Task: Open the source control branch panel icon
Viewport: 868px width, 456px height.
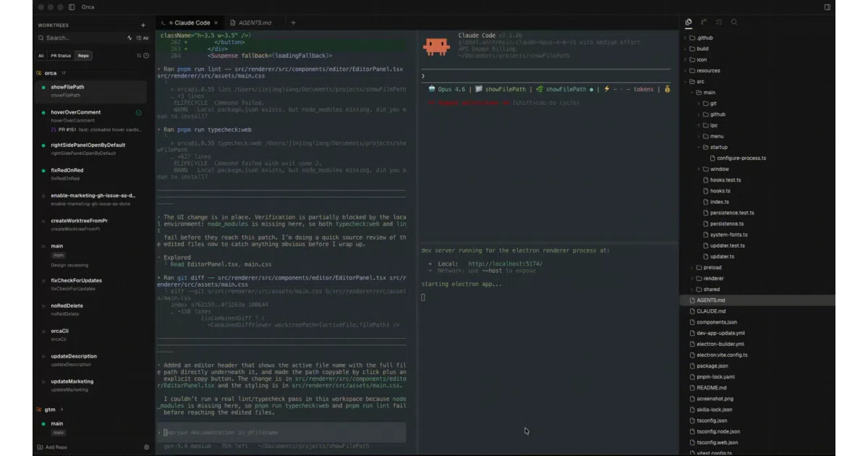Action: coord(704,22)
